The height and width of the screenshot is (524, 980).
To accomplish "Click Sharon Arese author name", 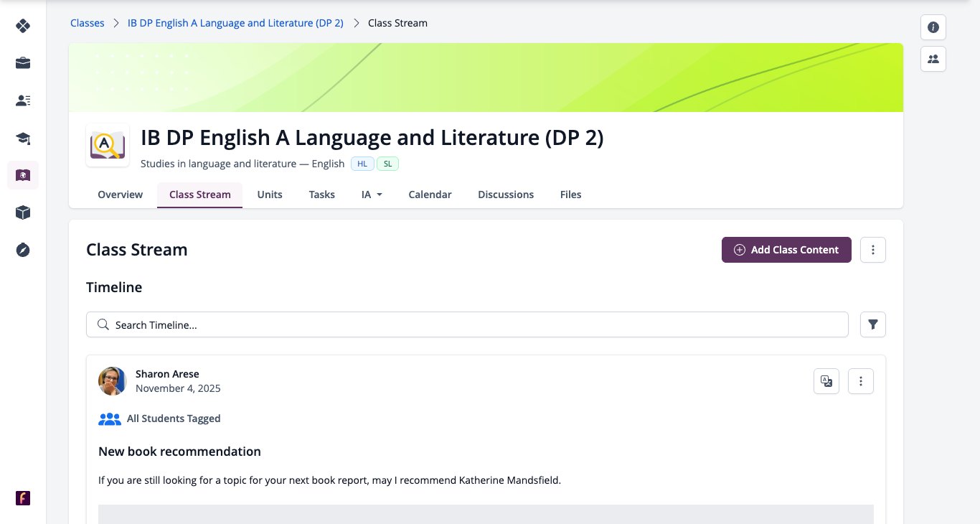I will [167, 374].
